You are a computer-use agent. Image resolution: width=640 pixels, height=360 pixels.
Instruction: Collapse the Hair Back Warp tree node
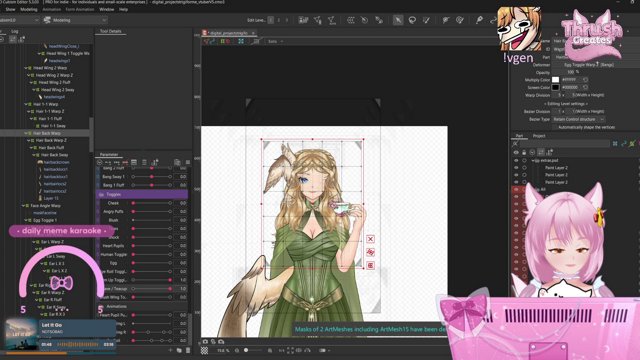click(26, 133)
